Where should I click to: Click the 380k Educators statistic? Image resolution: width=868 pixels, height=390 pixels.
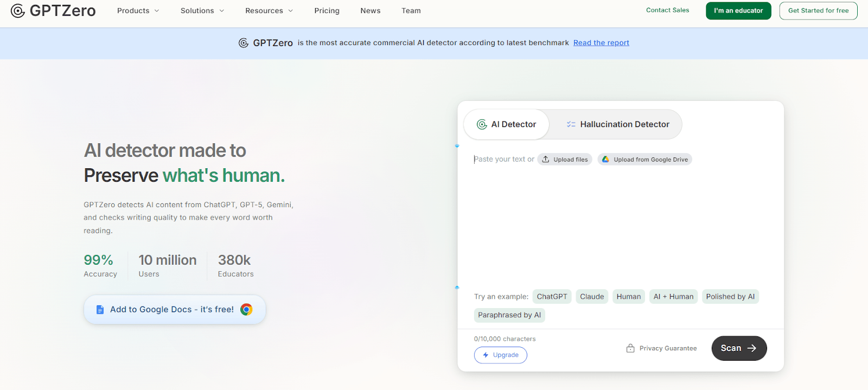(x=235, y=266)
